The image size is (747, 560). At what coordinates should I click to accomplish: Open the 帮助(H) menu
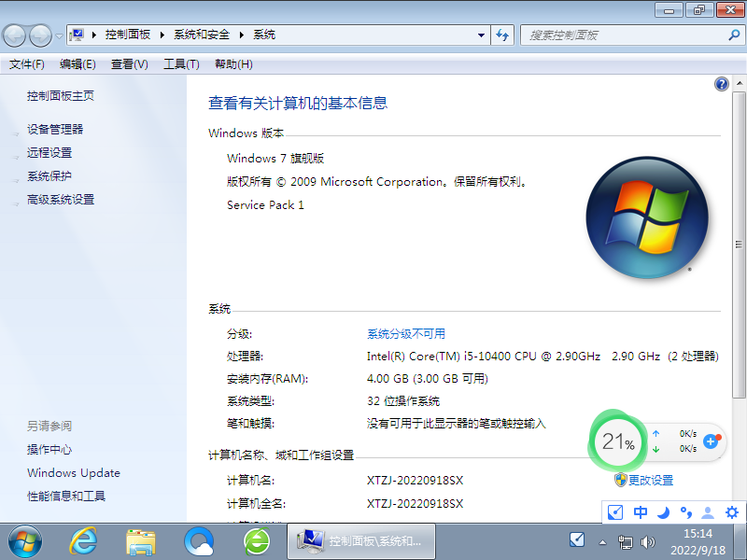tap(233, 64)
